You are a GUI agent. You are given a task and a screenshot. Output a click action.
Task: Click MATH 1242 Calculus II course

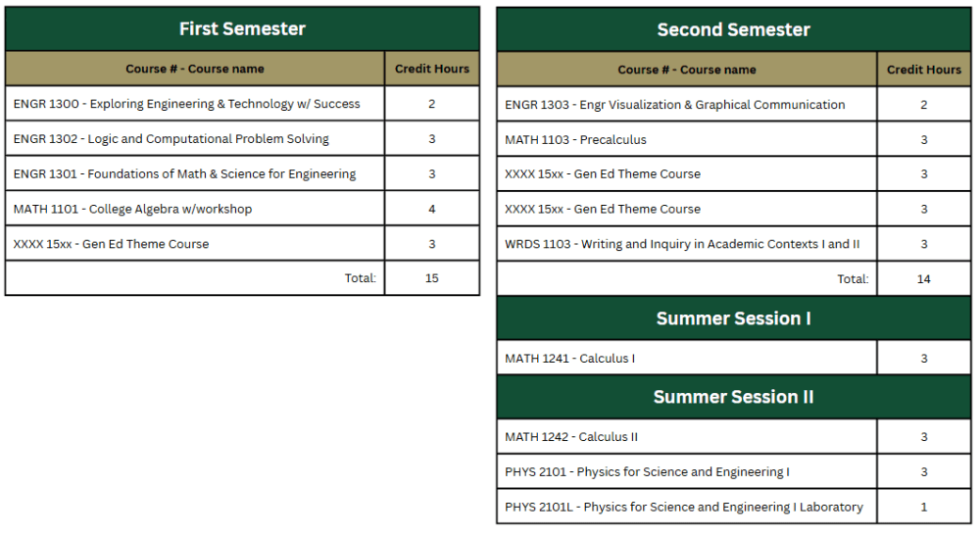[x=571, y=437]
